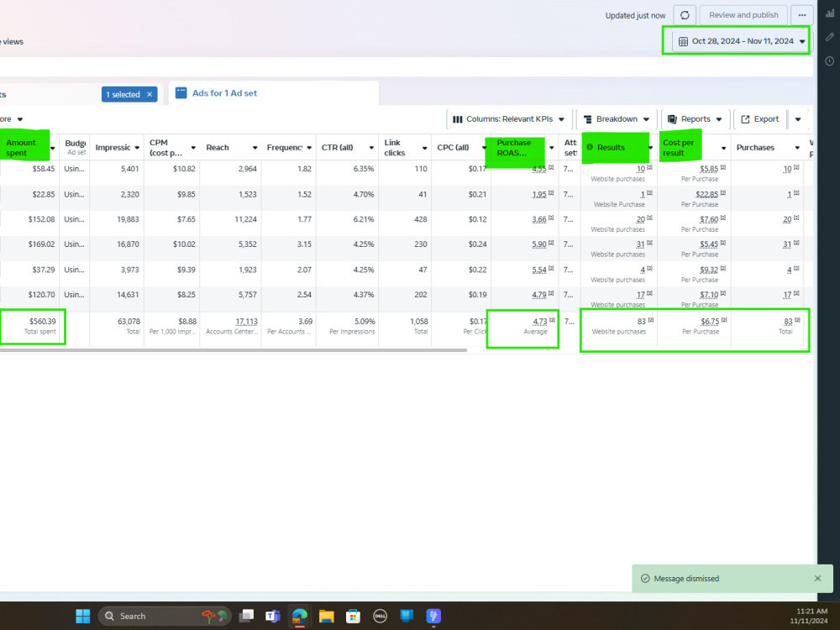Click the $22.85 cost per purchase value
This screenshot has height=630, width=840.
pyautogui.click(x=706, y=195)
